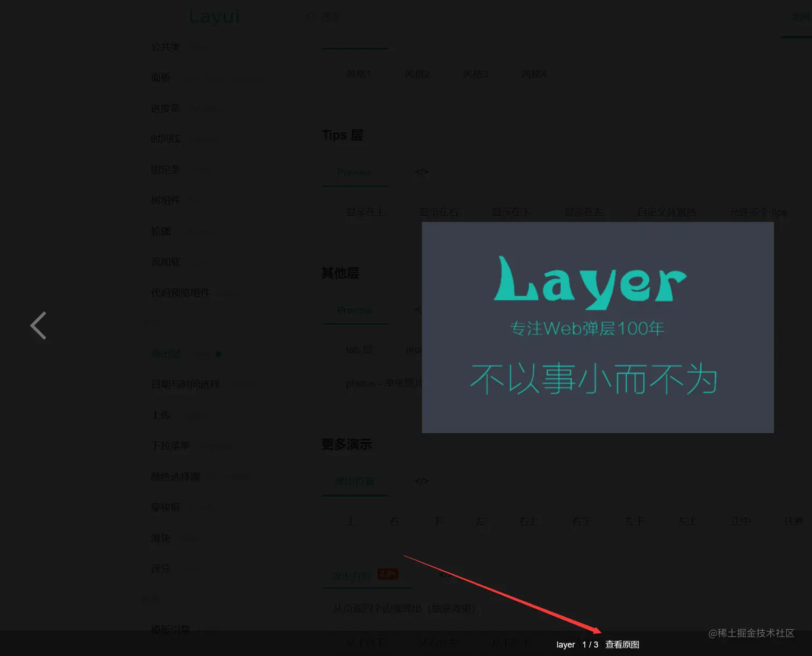Open 公共类 in the dimmed sidebar

coord(165,47)
